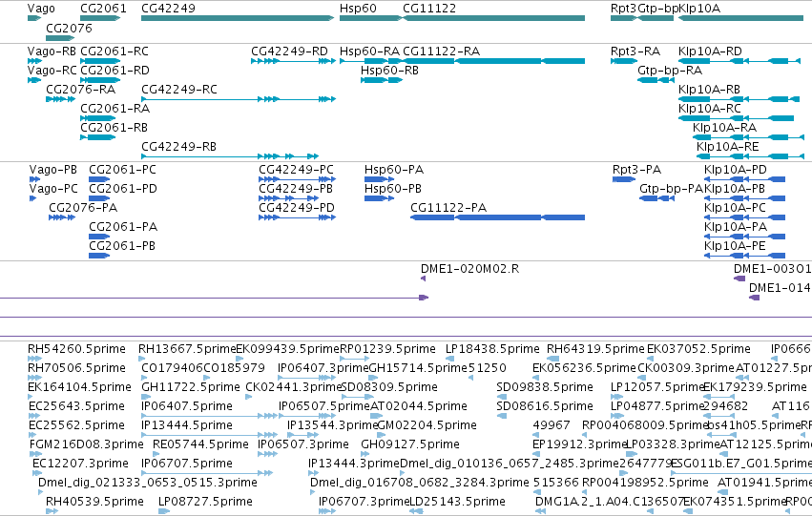Click the Klp10A-RD transcript
This screenshot has height=516, width=812.
(x=739, y=61)
